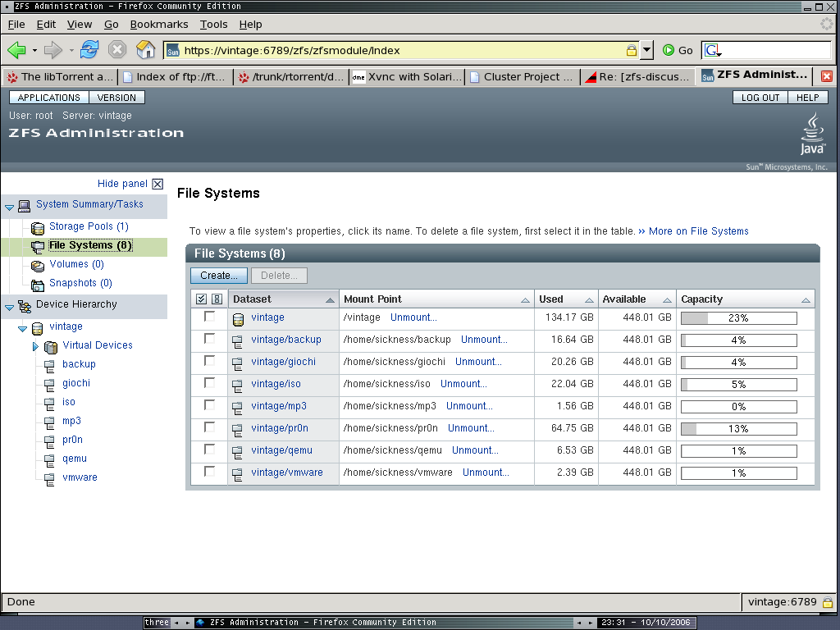Expand the Virtual Devices tree node

click(35, 346)
